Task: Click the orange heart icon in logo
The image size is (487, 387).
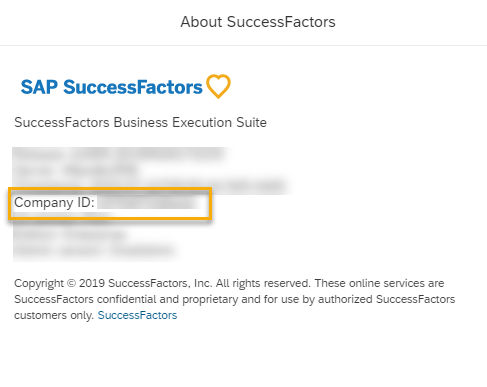Action: tap(218, 86)
